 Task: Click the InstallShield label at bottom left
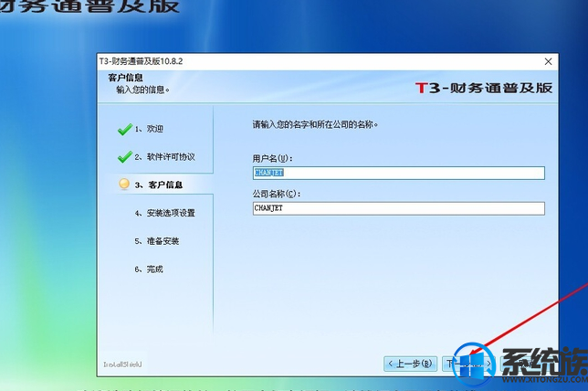[122, 365]
